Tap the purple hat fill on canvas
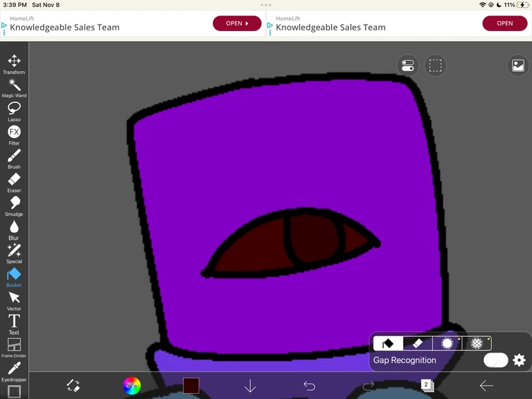Viewport: 532px width, 399px height. point(271,153)
